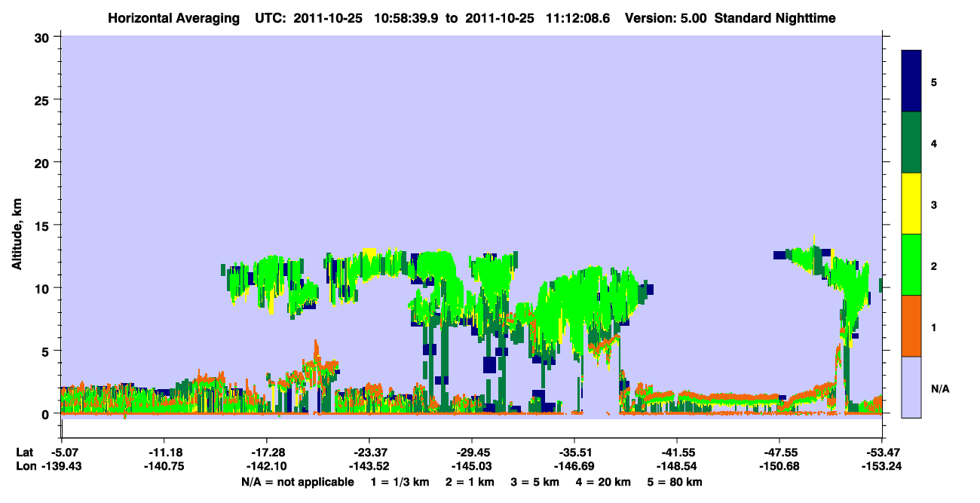Click the 'Version: 5.00 Standard Nighttime' text
The height and width of the screenshot is (503, 980).
point(730,17)
